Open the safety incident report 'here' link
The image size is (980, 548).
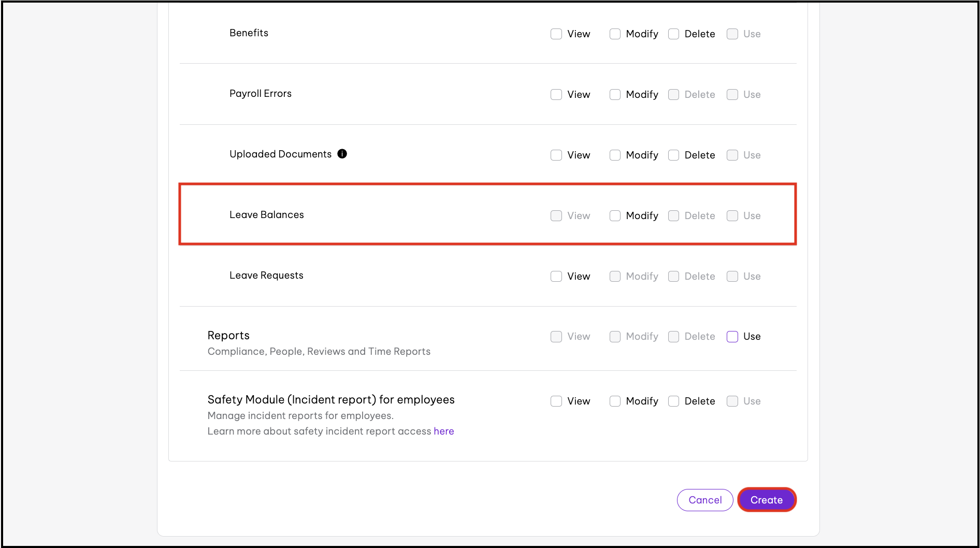coord(443,431)
